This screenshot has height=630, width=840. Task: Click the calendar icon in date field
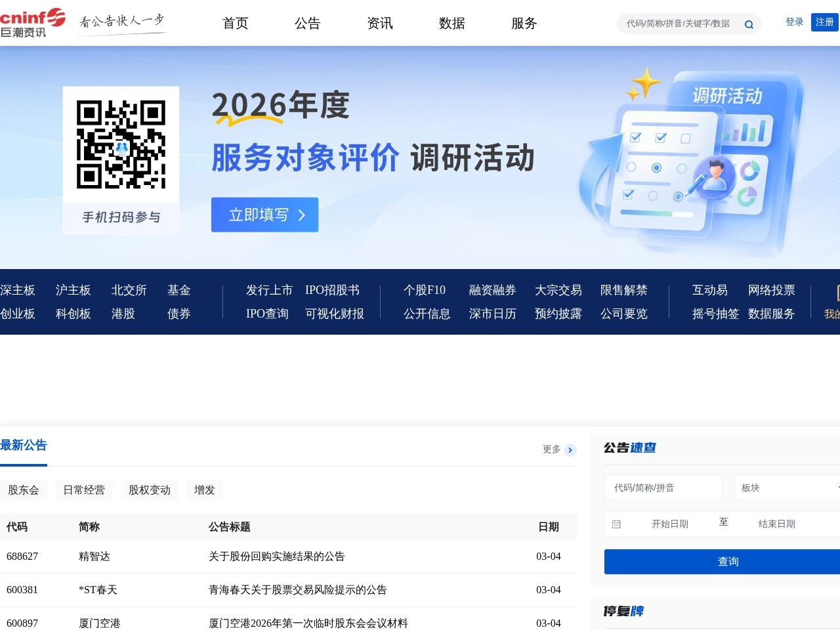[616, 524]
